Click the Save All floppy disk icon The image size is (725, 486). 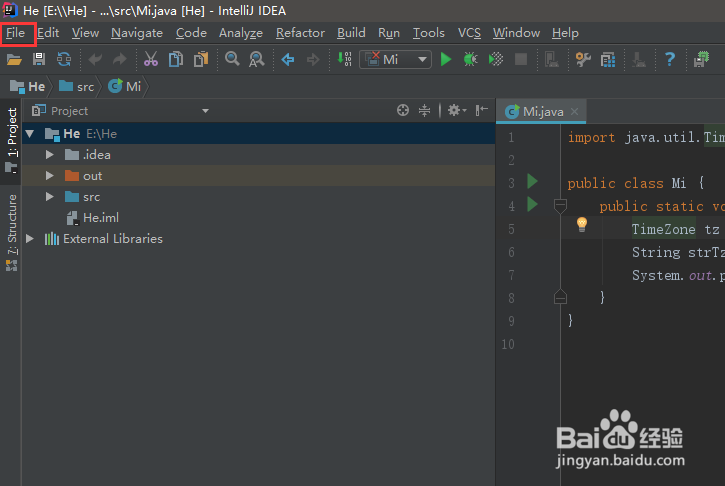pyautogui.click(x=39, y=59)
